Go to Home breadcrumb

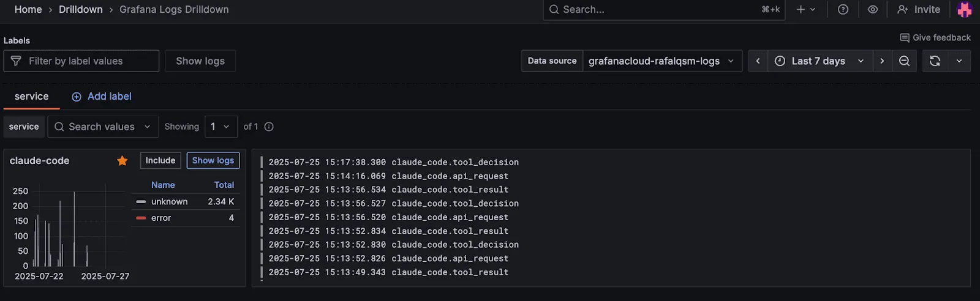click(x=28, y=9)
